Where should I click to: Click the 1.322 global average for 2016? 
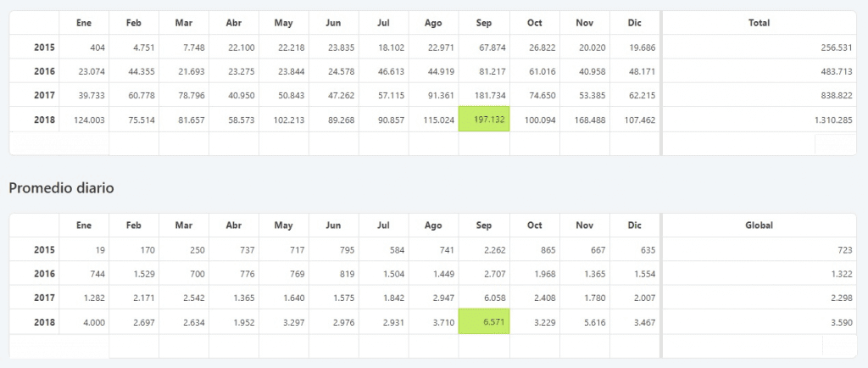[x=839, y=274]
